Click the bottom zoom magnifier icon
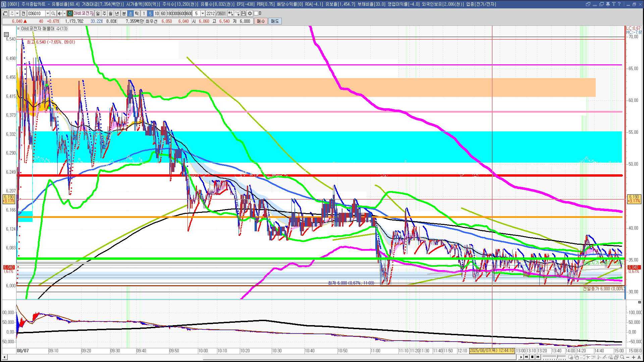Screen dimensions: 644x362 (623, 357)
